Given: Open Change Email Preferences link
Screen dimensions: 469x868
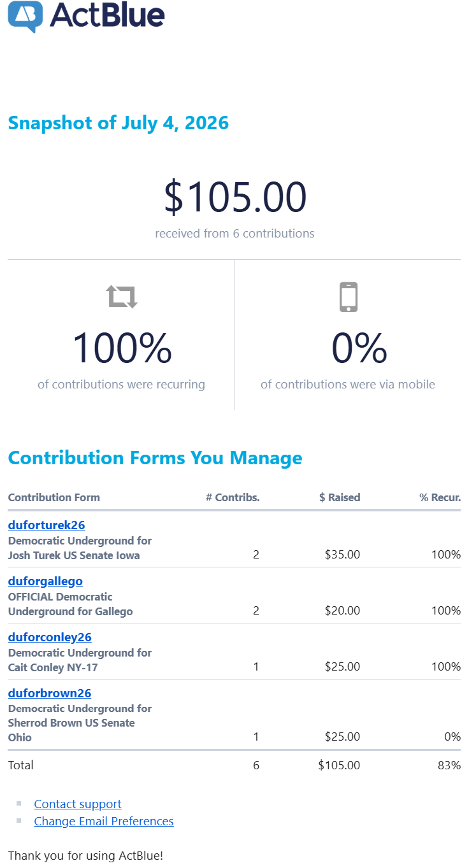Looking at the screenshot, I should (x=104, y=822).
